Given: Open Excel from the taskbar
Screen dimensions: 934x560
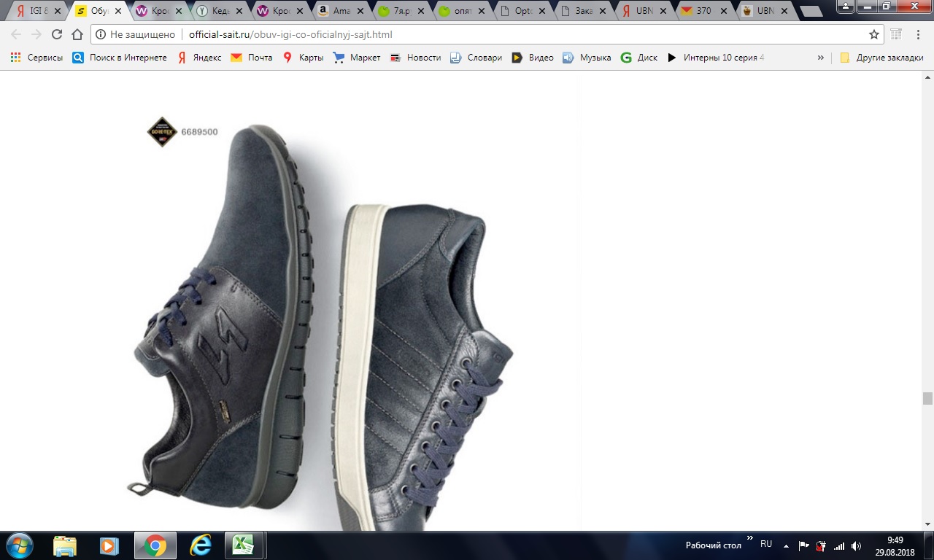Looking at the screenshot, I should click(243, 545).
